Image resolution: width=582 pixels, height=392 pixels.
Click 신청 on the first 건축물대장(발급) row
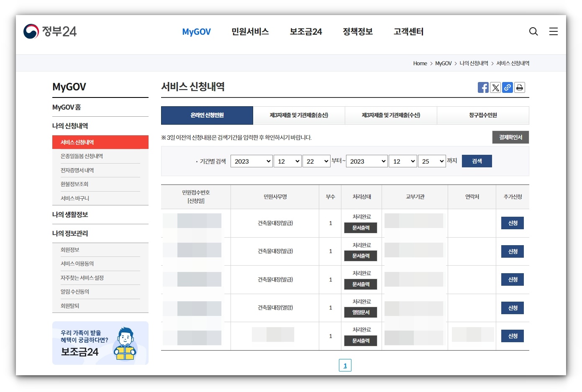(x=512, y=223)
